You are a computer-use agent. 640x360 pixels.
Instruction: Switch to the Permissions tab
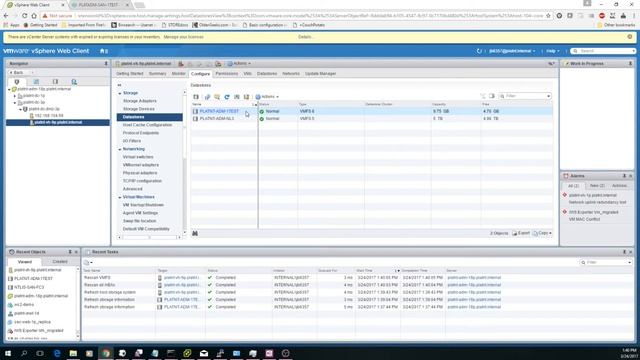click(x=227, y=73)
